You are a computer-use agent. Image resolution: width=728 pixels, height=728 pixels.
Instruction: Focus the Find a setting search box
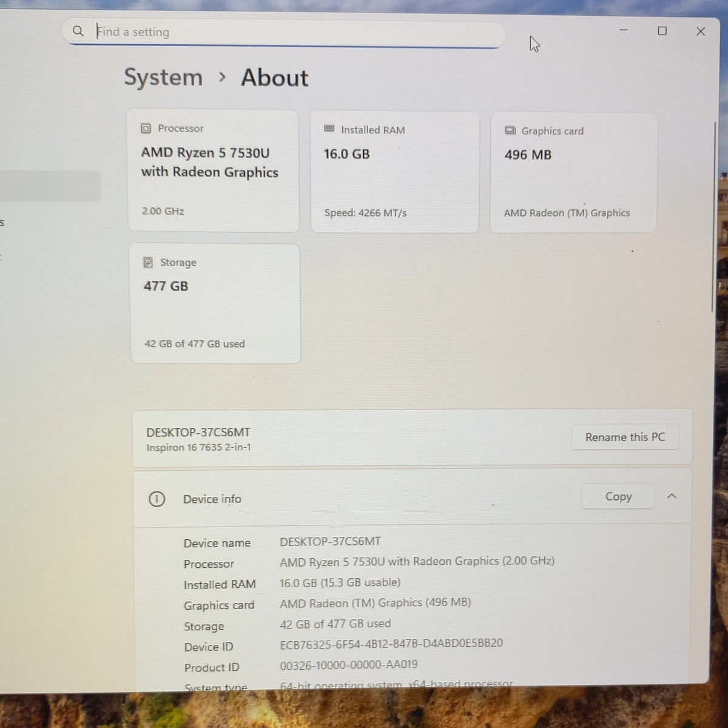coord(284,32)
